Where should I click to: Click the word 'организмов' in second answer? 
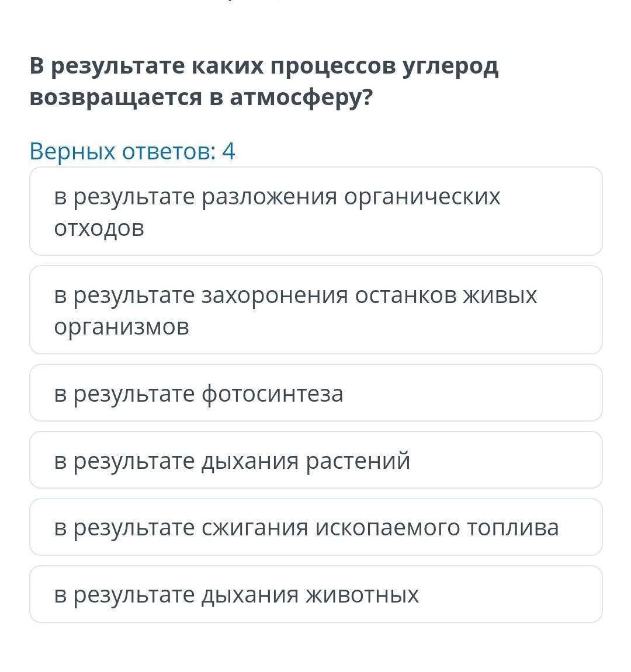coord(122,326)
